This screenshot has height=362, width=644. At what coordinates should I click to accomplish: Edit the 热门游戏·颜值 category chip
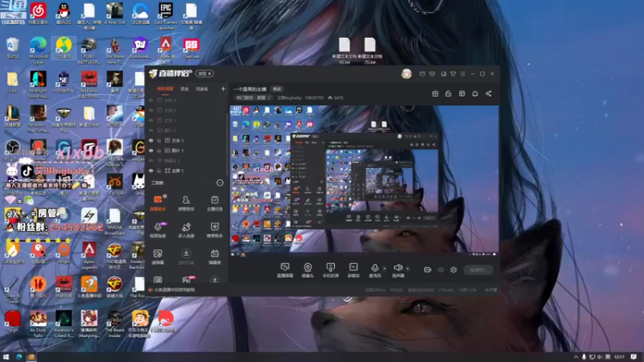[254, 97]
